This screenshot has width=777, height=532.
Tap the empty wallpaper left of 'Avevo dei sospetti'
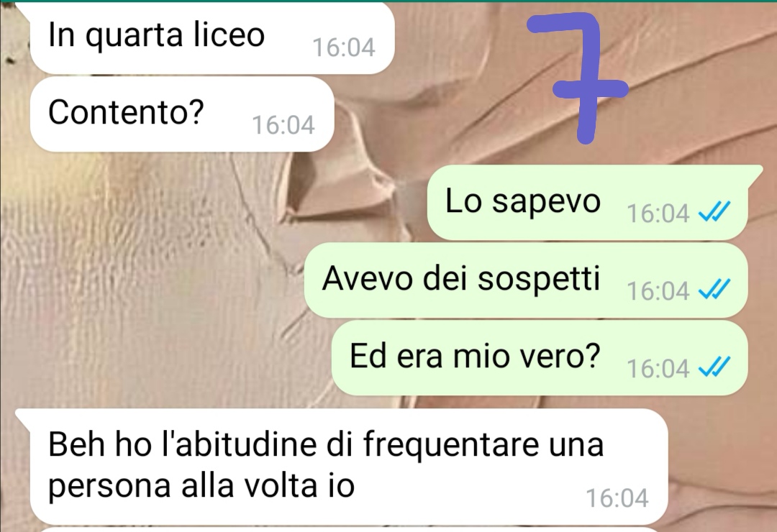pyautogui.click(x=149, y=280)
